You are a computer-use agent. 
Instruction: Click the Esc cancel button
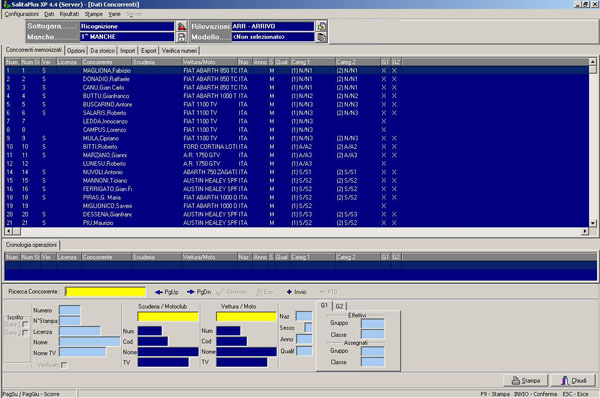[265, 292]
